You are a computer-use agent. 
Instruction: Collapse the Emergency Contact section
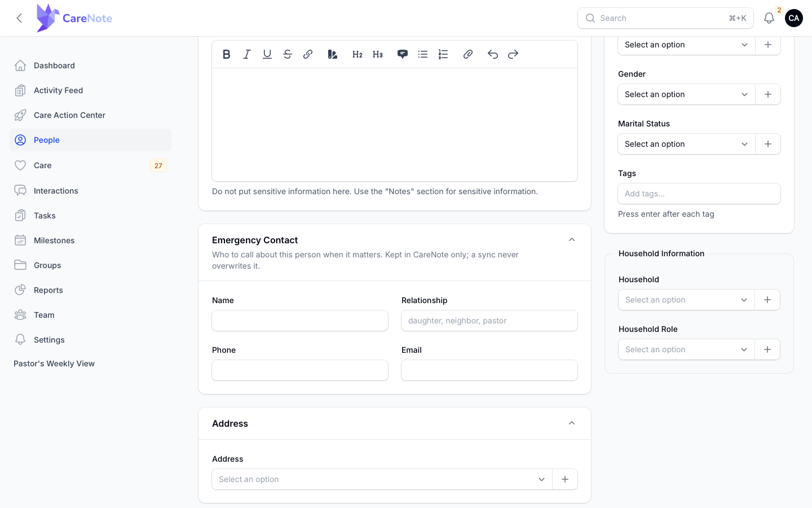coord(572,240)
